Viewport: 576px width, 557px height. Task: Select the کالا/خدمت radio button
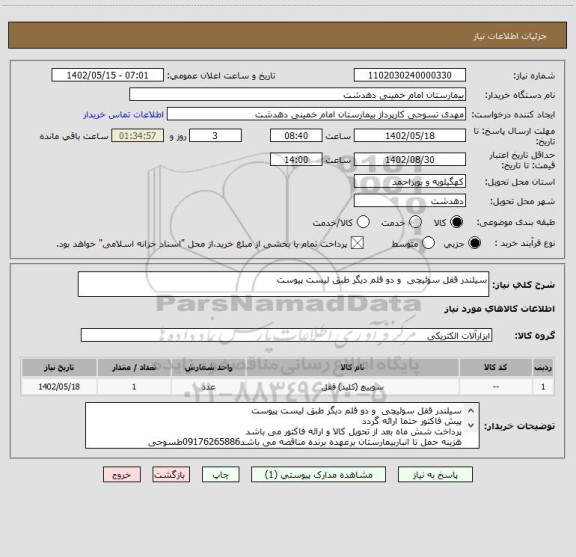point(363,222)
